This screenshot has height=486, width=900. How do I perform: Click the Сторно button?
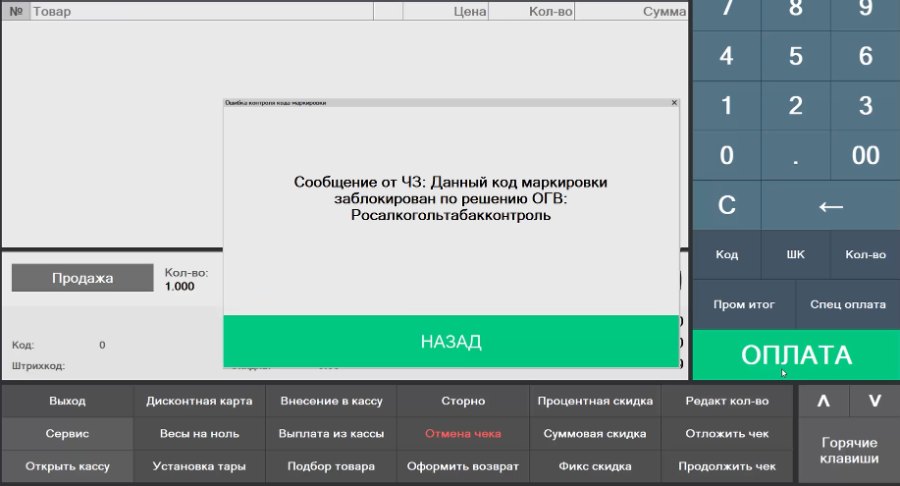pyautogui.click(x=463, y=401)
